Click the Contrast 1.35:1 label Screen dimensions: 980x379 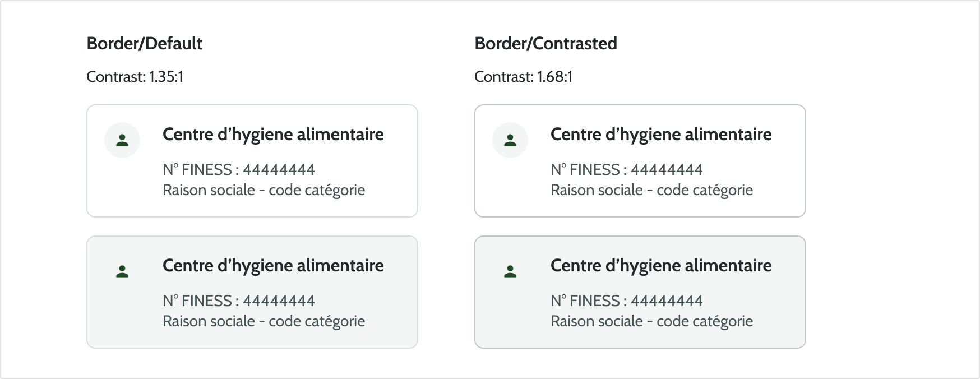point(135,77)
